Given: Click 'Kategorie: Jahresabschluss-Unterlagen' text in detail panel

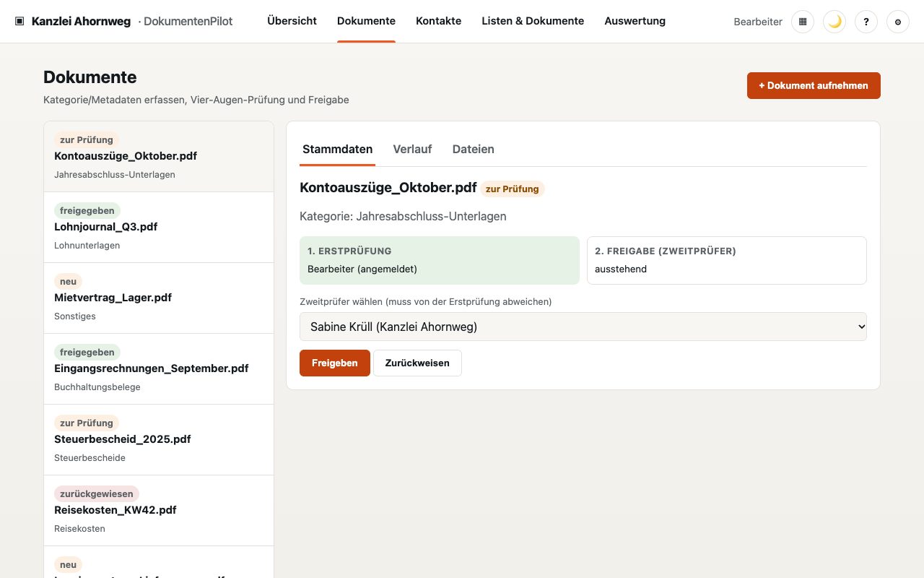Looking at the screenshot, I should [403, 216].
